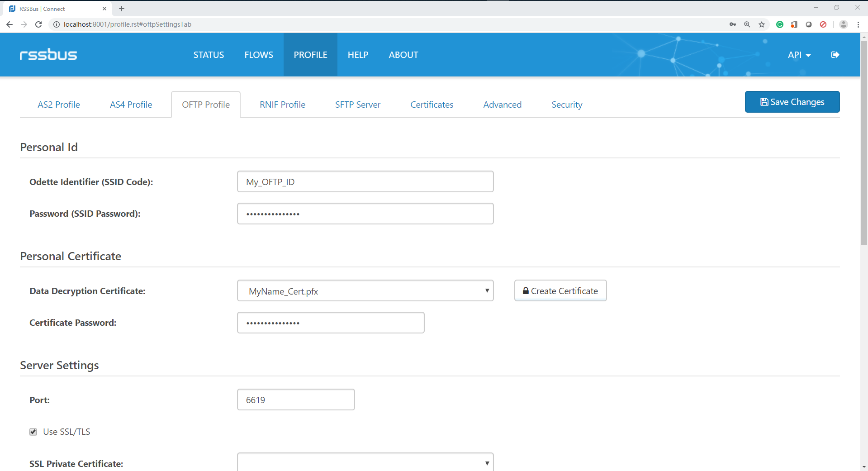Open Data Decryption Certificate dropdown
The image size is (868, 471).
(365, 291)
